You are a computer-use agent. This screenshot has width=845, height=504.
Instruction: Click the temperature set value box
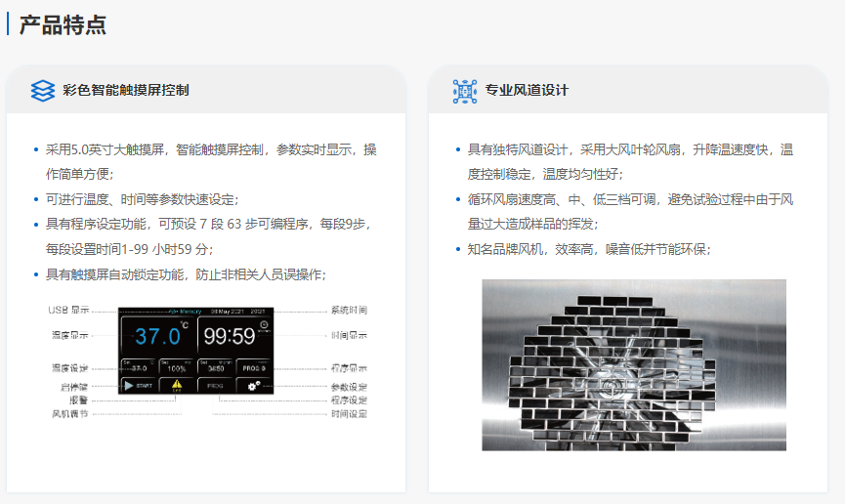pos(139,366)
